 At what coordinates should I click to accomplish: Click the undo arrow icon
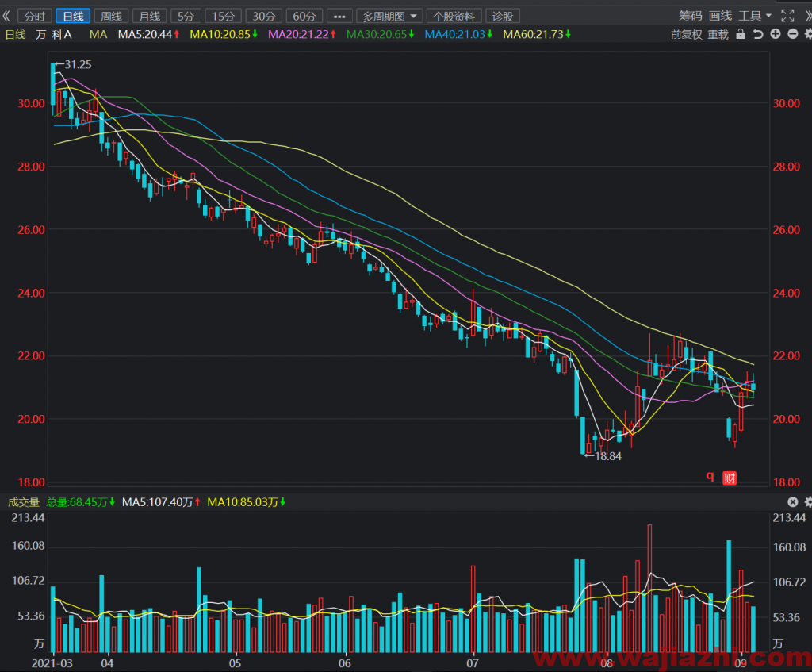click(758, 34)
